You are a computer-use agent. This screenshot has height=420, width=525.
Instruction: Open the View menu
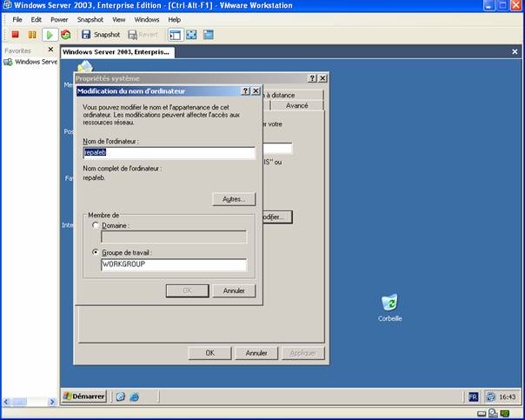click(118, 19)
